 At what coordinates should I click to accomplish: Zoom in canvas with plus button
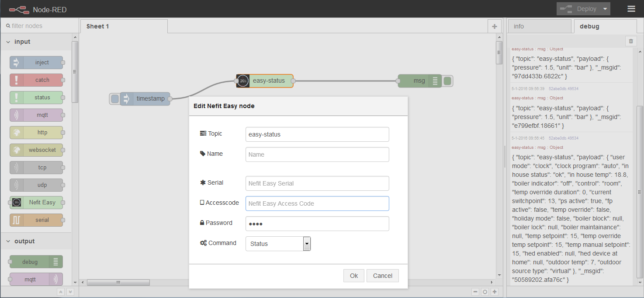(x=495, y=292)
